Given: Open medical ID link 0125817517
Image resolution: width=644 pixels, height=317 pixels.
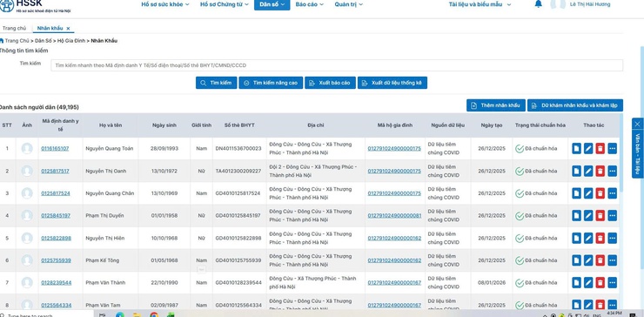Looking at the screenshot, I should click(x=55, y=171).
